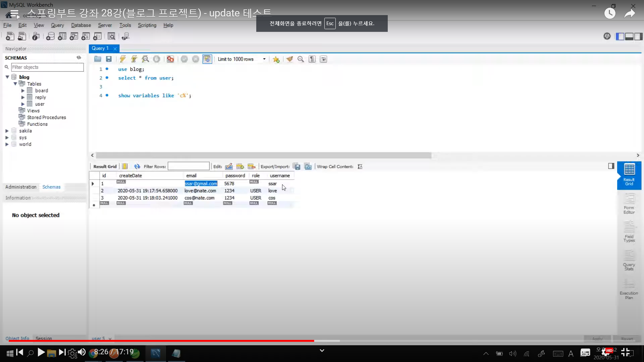Image resolution: width=644 pixels, height=362 pixels.
Task: Toggle continue-on-error for script execution
Action: 170,59
